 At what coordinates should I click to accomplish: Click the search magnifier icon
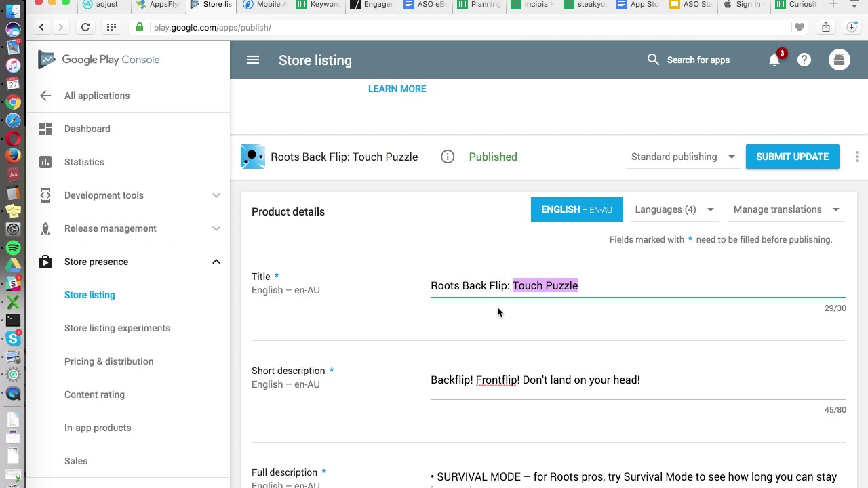pos(653,60)
